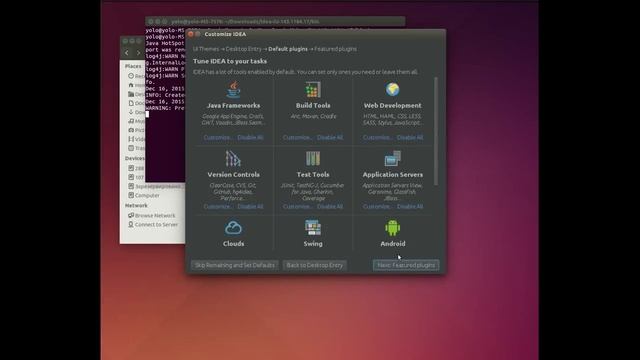This screenshot has height=360, width=640.
Task: Disable all Test Tools plugins
Action: (330, 207)
